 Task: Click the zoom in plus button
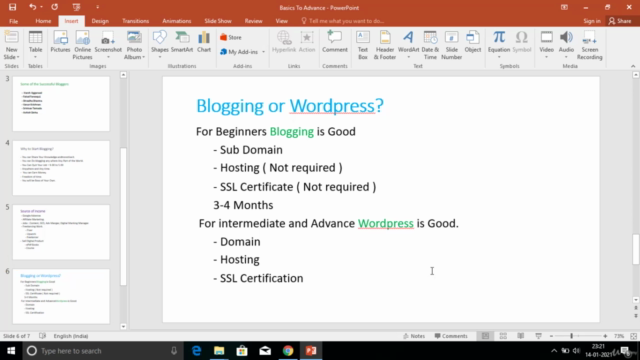[605, 336]
